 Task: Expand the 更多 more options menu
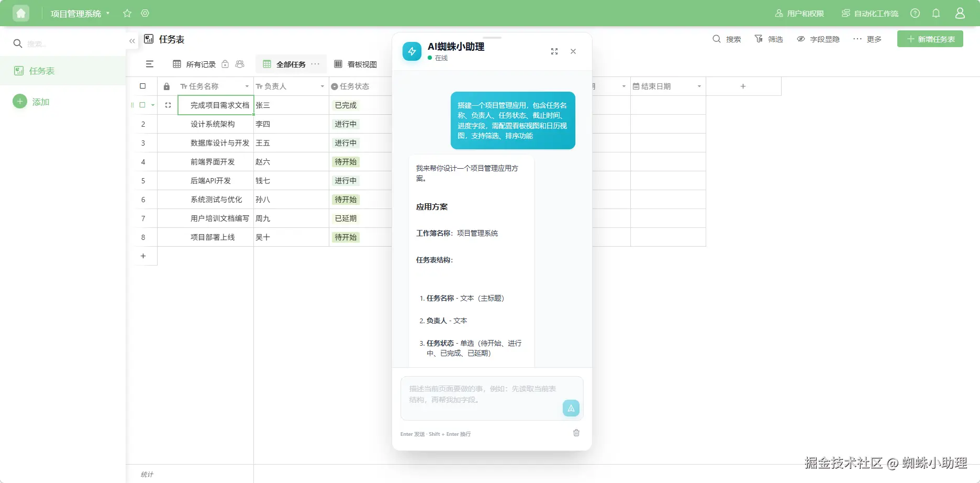pyautogui.click(x=867, y=39)
